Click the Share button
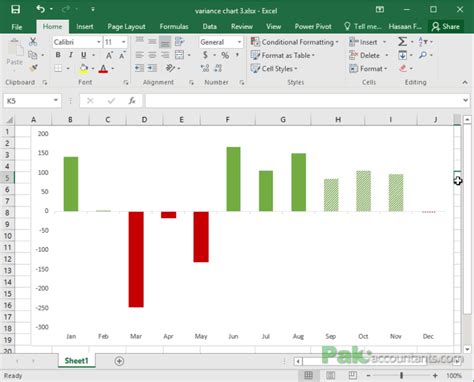 pyautogui.click(x=446, y=27)
